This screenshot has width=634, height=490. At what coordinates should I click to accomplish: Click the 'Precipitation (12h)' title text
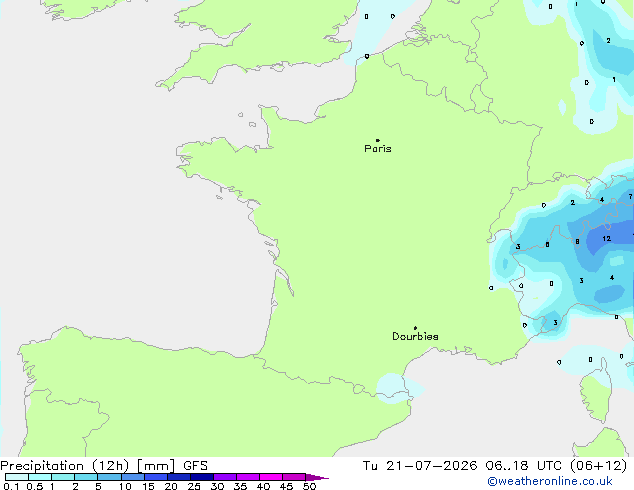tap(65, 466)
